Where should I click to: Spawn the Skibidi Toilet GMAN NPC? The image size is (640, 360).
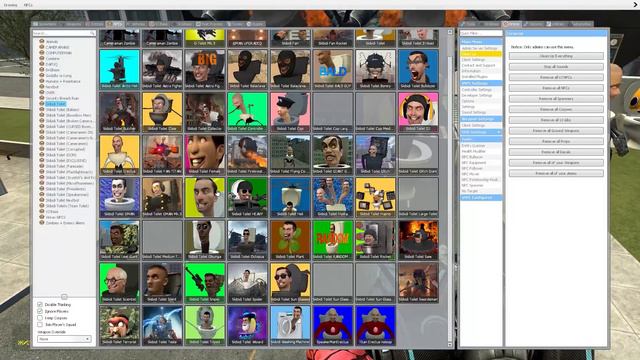119,198
